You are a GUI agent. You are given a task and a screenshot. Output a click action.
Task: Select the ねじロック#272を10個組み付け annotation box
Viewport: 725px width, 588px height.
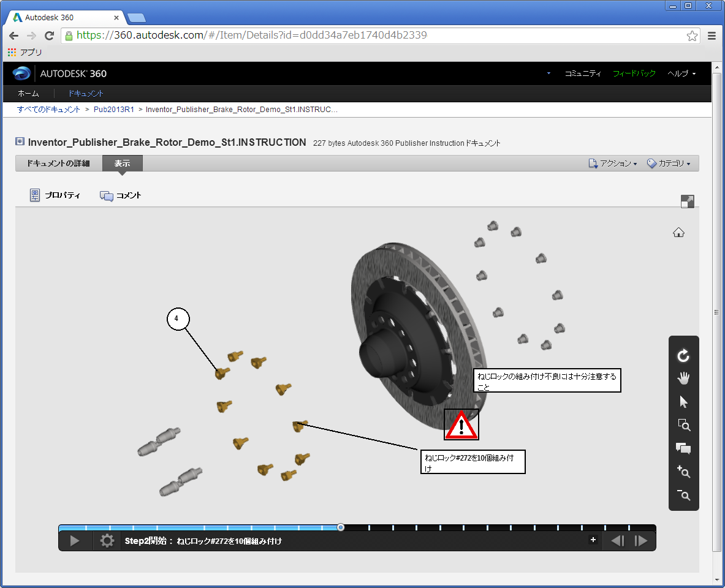click(x=473, y=462)
